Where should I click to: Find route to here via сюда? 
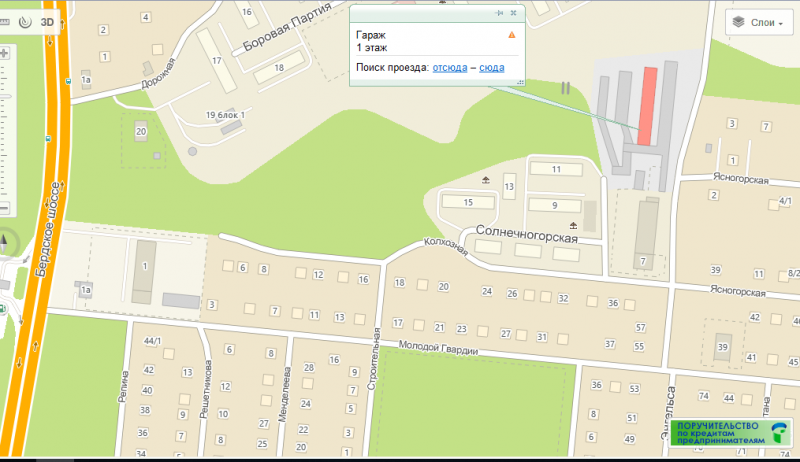pyautogui.click(x=491, y=67)
